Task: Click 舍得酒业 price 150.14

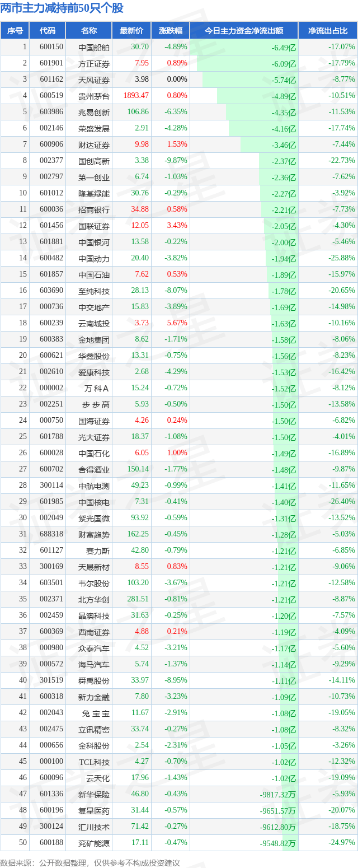Action: (138, 469)
